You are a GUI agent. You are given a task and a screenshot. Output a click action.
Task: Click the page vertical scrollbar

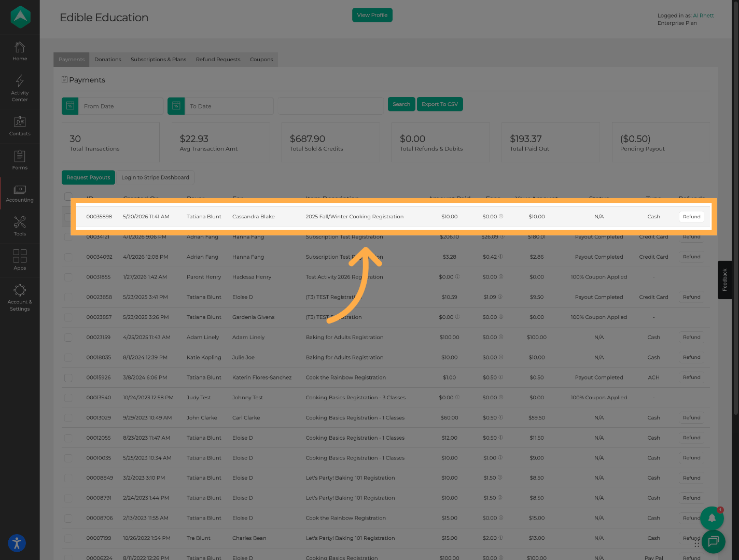click(x=736, y=207)
